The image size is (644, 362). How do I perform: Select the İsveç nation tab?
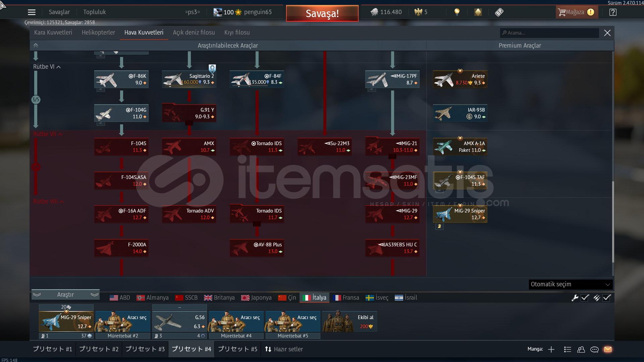click(377, 298)
